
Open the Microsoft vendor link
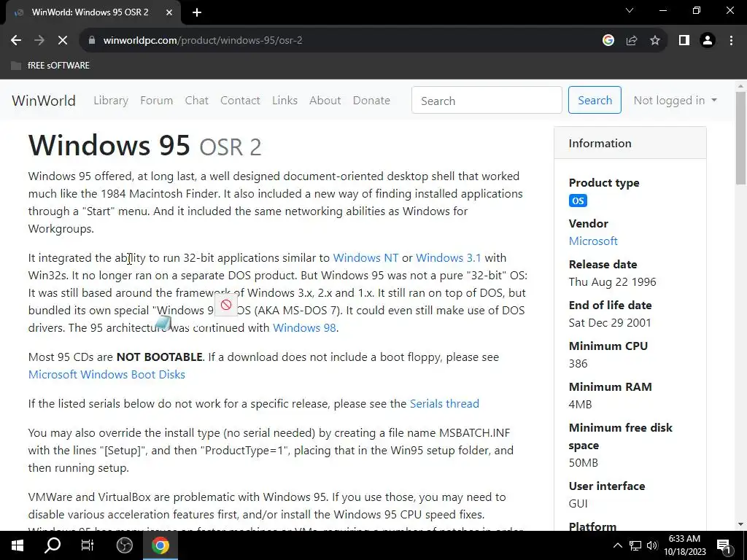[593, 241]
